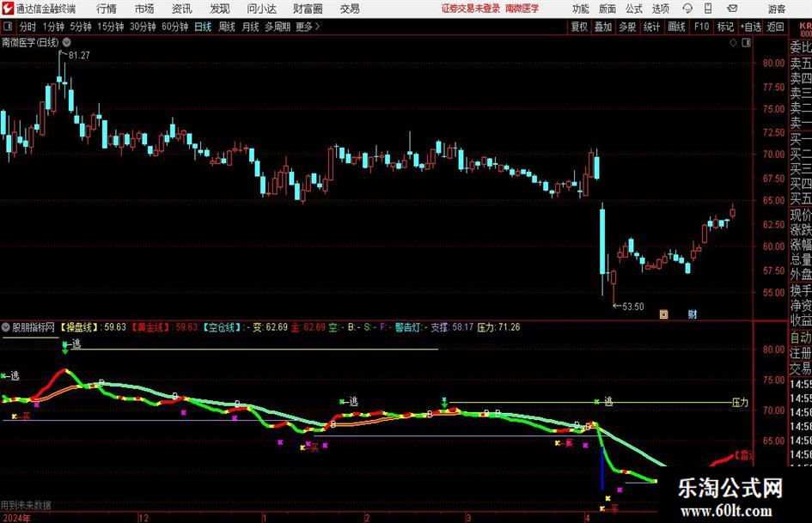
Task: Click the 南微医学 stock name in title bar
Action: pyautogui.click(x=522, y=9)
